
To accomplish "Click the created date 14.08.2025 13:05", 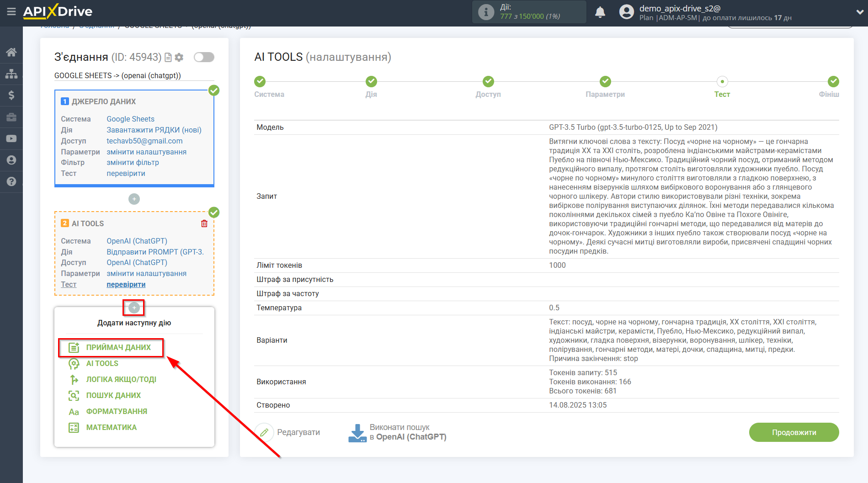I will (x=578, y=405).
